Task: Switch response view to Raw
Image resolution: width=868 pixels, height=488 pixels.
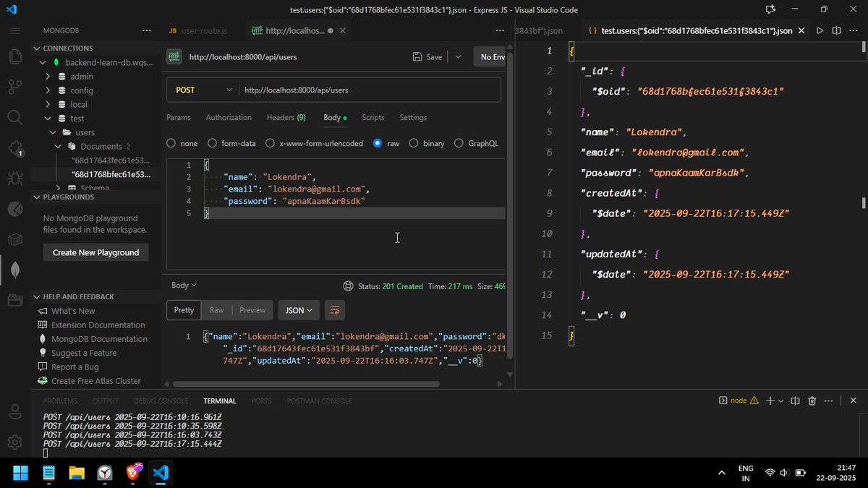Action: 217,310
